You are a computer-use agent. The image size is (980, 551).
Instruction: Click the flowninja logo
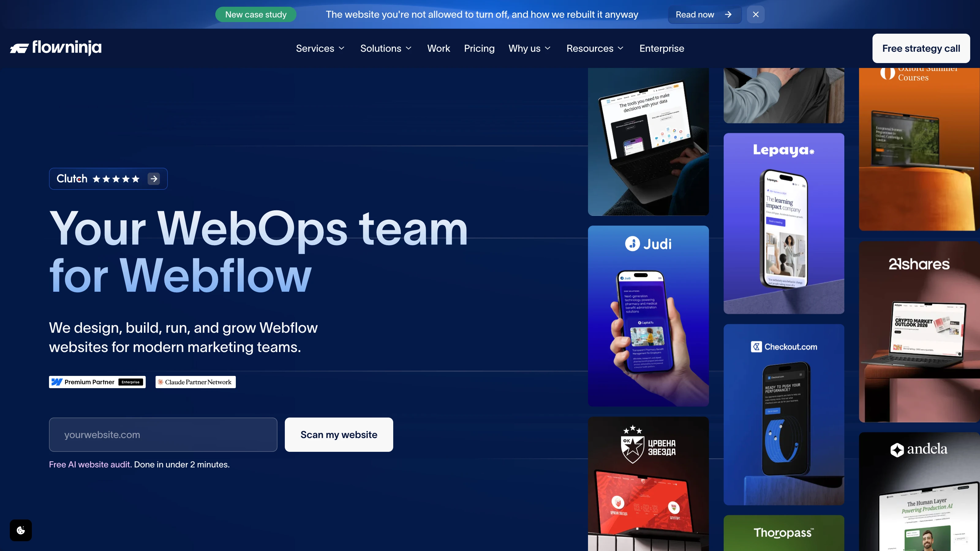click(56, 48)
